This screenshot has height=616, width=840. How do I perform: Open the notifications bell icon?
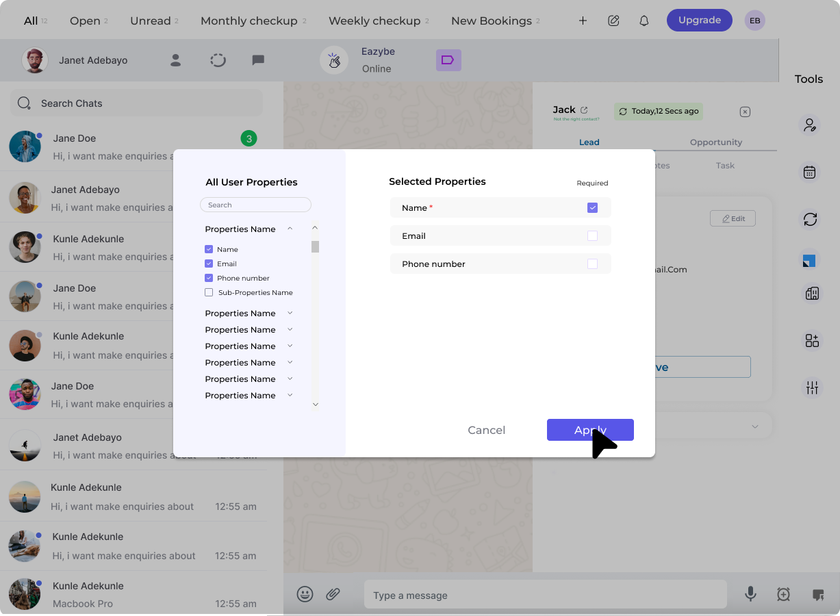tap(644, 21)
